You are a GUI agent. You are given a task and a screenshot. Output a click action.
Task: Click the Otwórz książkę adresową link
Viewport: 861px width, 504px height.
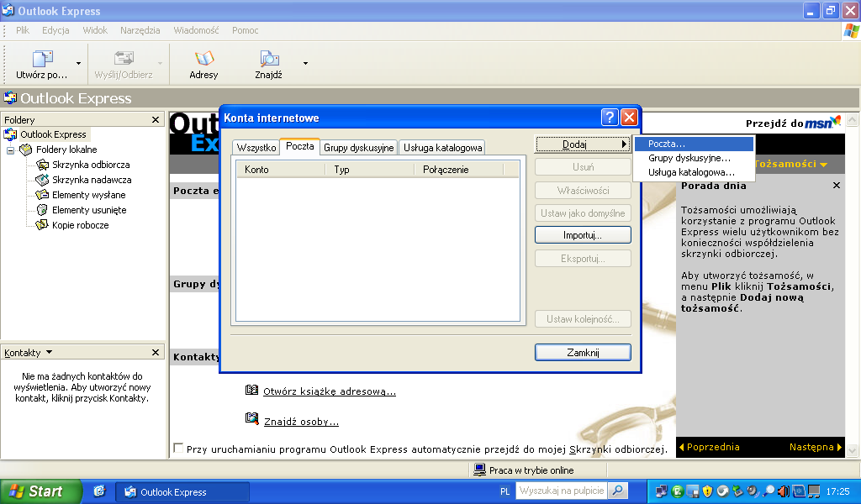330,391
